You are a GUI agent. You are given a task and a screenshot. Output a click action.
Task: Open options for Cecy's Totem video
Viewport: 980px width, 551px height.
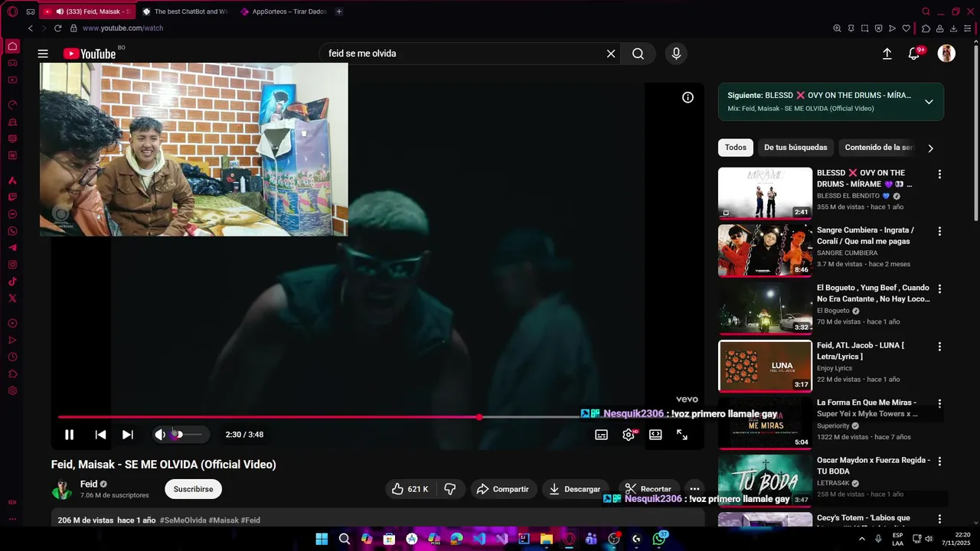(939, 518)
